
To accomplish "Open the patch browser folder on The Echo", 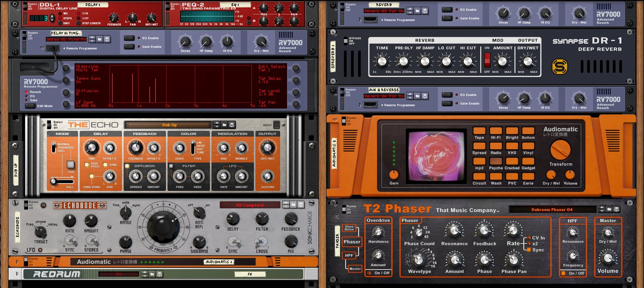I will pos(224,125).
